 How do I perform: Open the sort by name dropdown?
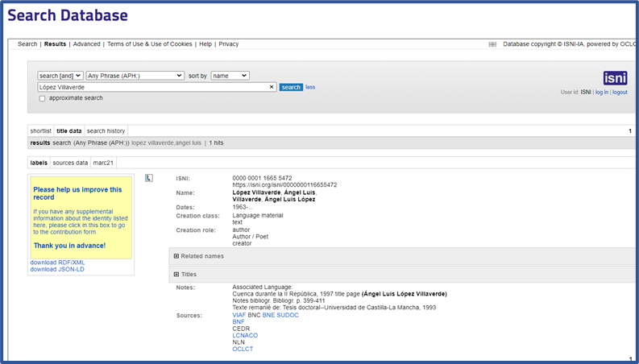230,76
